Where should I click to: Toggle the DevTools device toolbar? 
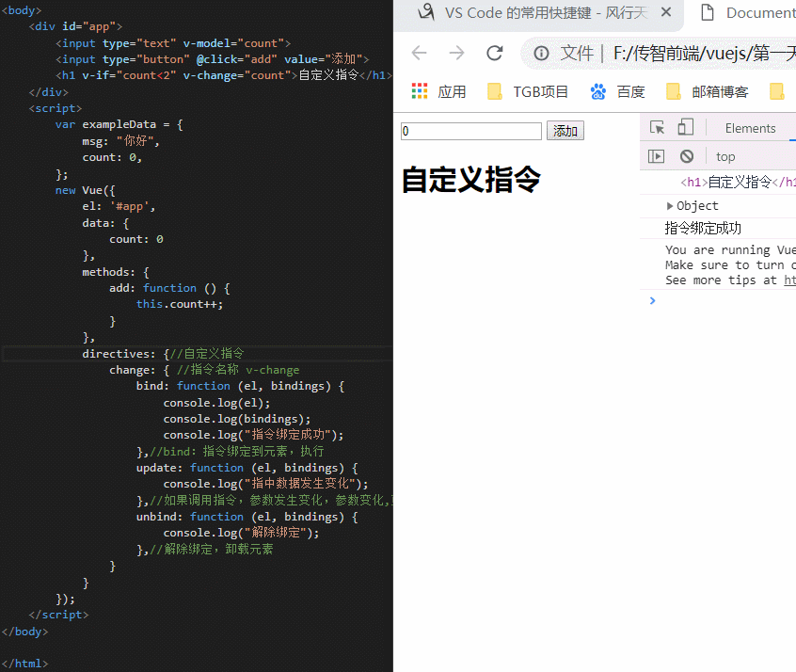pyautogui.click(x=685, y=127)
